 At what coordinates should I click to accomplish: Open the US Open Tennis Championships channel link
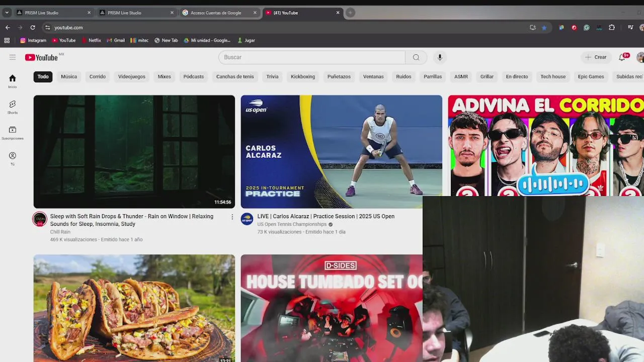point(292,224)
